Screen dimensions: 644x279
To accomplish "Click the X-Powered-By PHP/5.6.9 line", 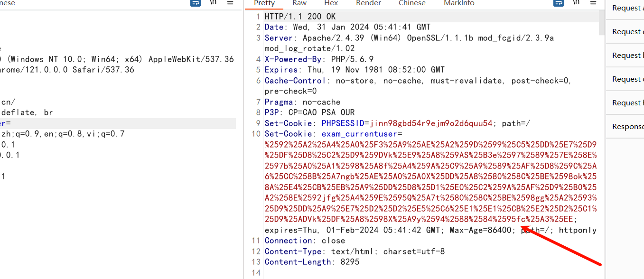I will pyautogui.click(x=319, y=59).
